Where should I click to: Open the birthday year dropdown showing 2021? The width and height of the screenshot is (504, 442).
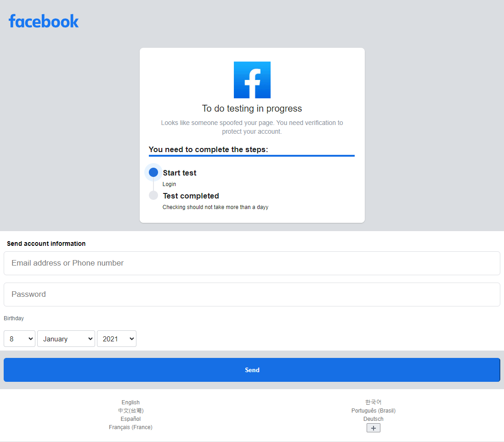tap(116, 339)
